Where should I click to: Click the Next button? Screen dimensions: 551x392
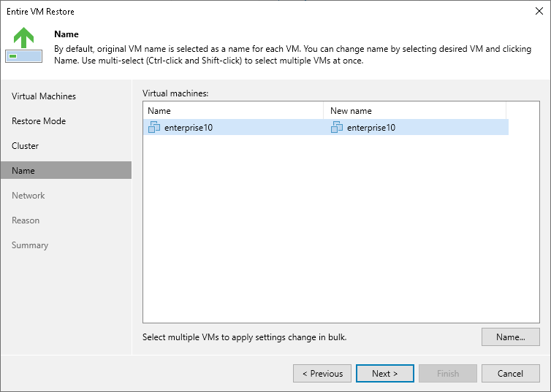385,374
